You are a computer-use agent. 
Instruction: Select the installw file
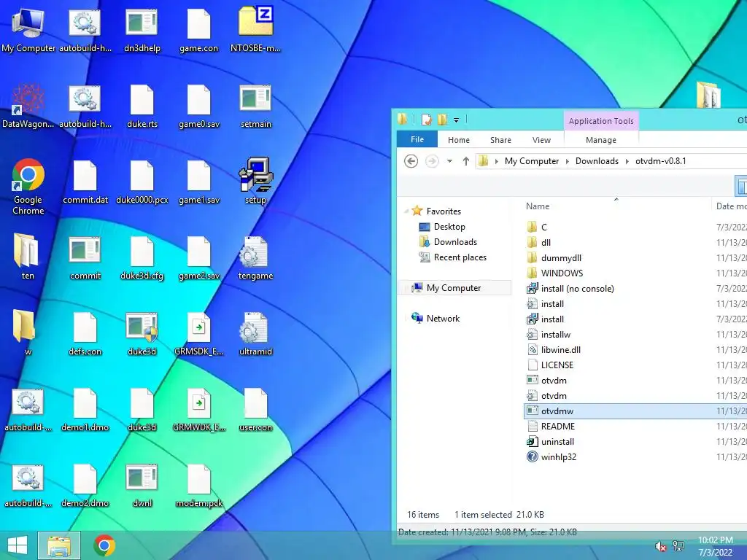point(549,334)
